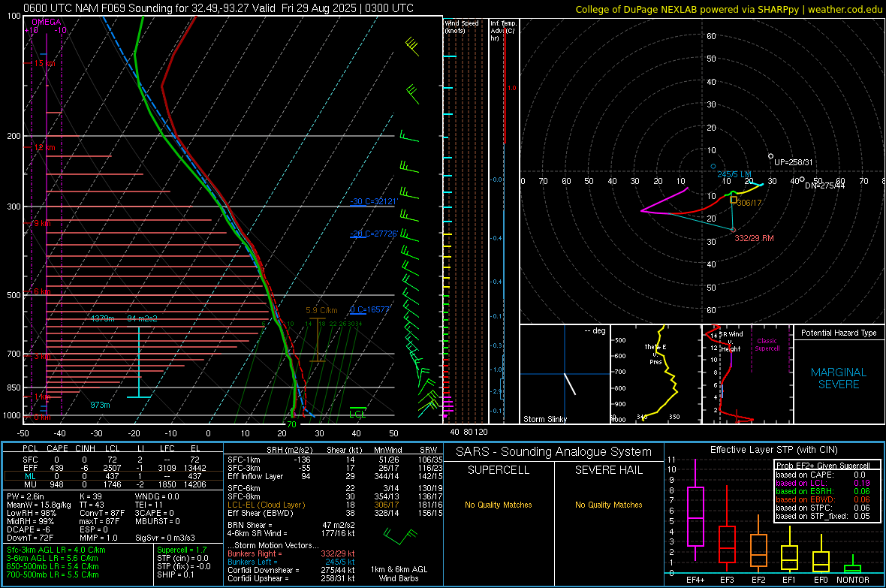This screenshot has width=886, height=588.
Task: Click the 245/5 LM Bunkers left marker circle
Action: pos(713,166)
